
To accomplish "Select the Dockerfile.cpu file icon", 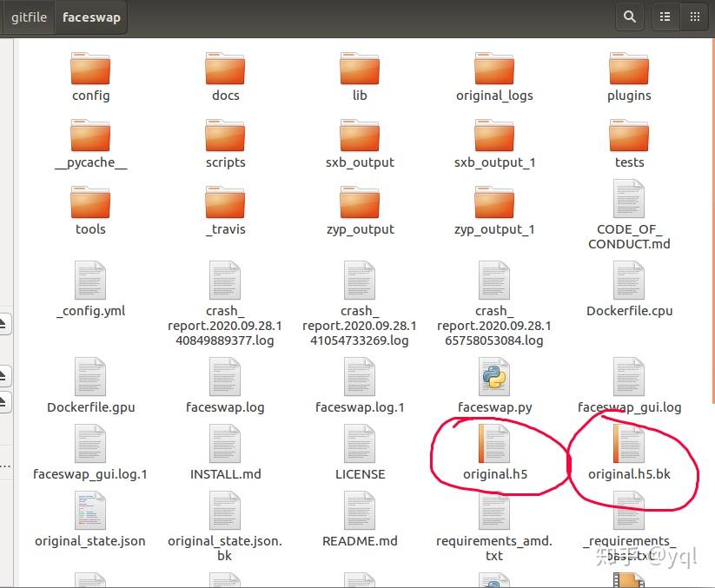I will (629, 281).
